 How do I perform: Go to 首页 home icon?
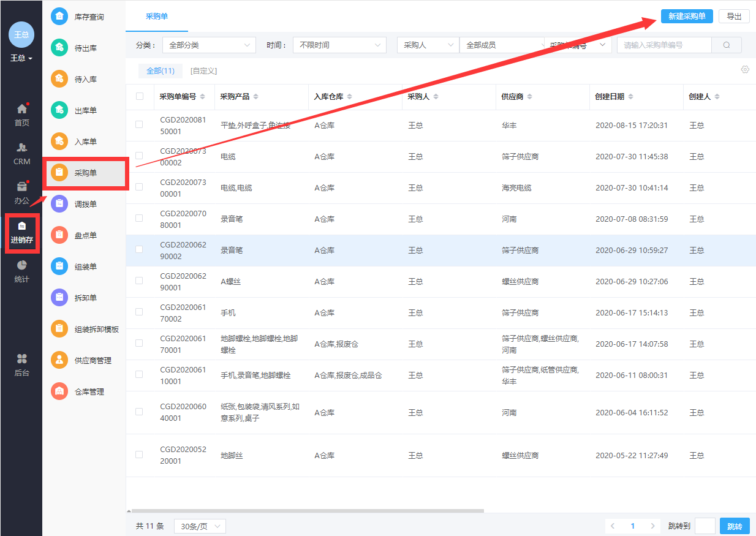(x=21, y=109)
